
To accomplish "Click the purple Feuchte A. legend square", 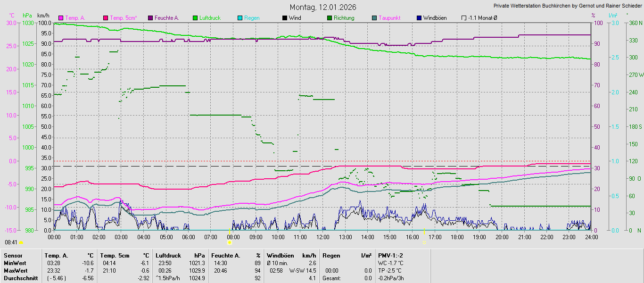I will coord(150,18).
